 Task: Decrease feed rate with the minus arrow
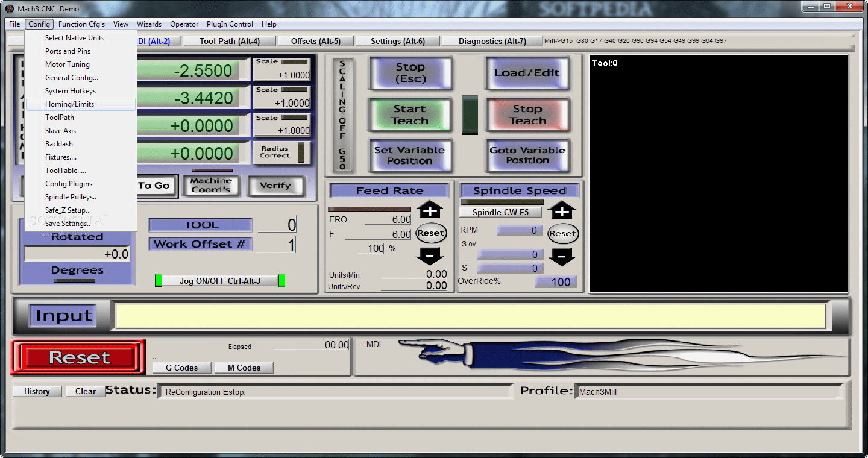click(430, 256)
